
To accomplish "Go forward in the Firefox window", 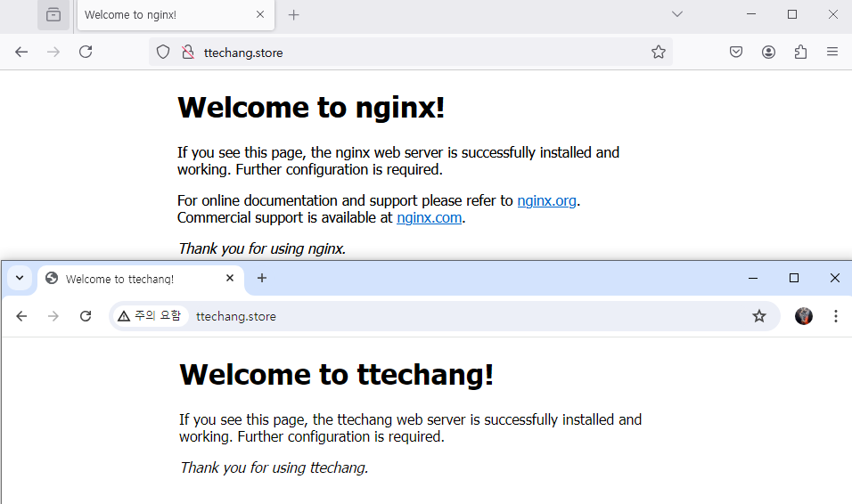I will coord(53,53).
